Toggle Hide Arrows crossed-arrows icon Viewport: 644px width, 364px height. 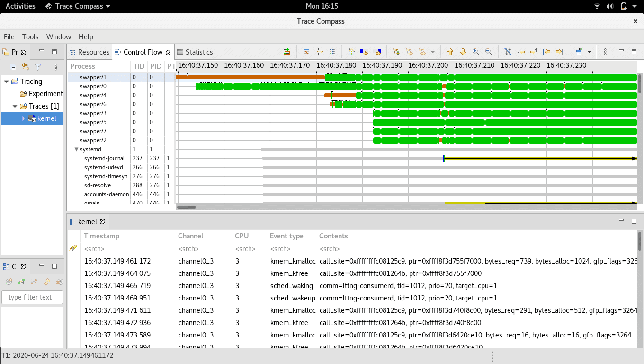508,52
